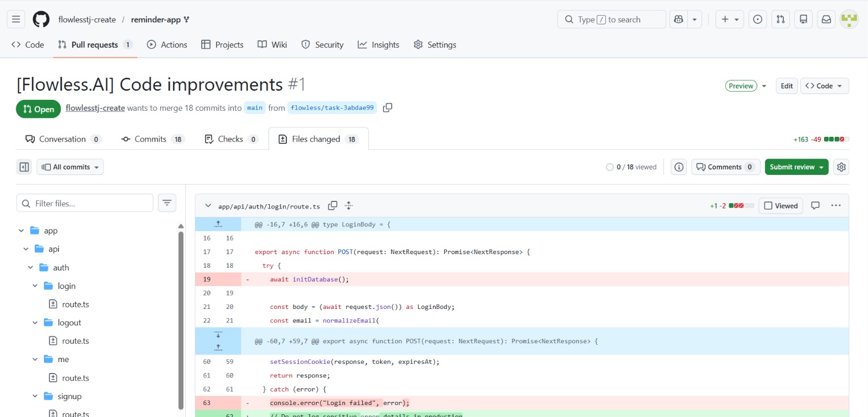Expand all lines in login/route.ts

[x=349, y=206]
